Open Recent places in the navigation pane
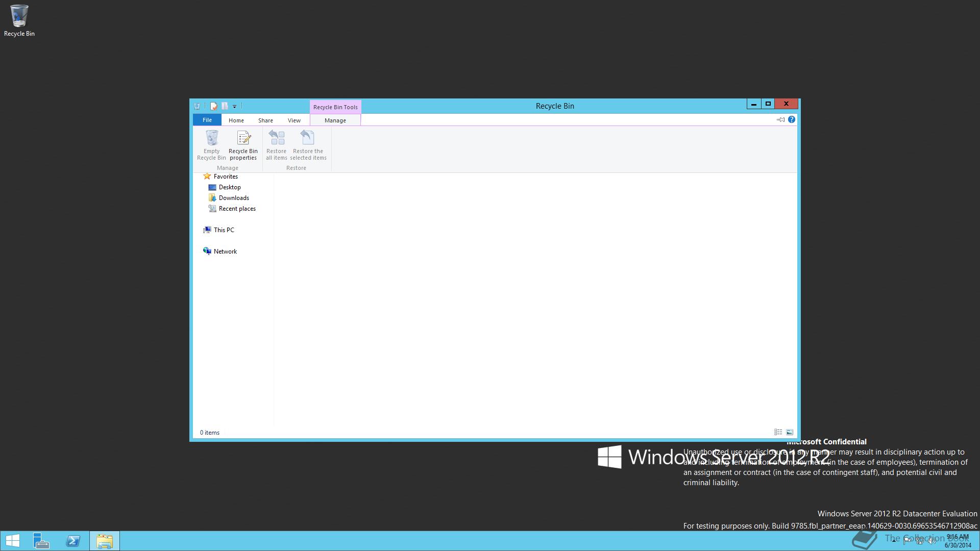Image resolution: width=980 pixels, height=551 pixels. [232, 209]
